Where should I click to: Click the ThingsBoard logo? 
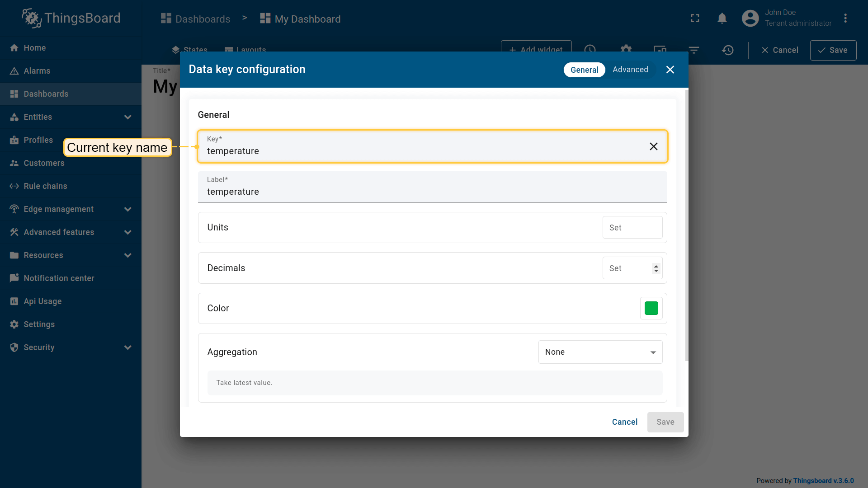(71, 18)
